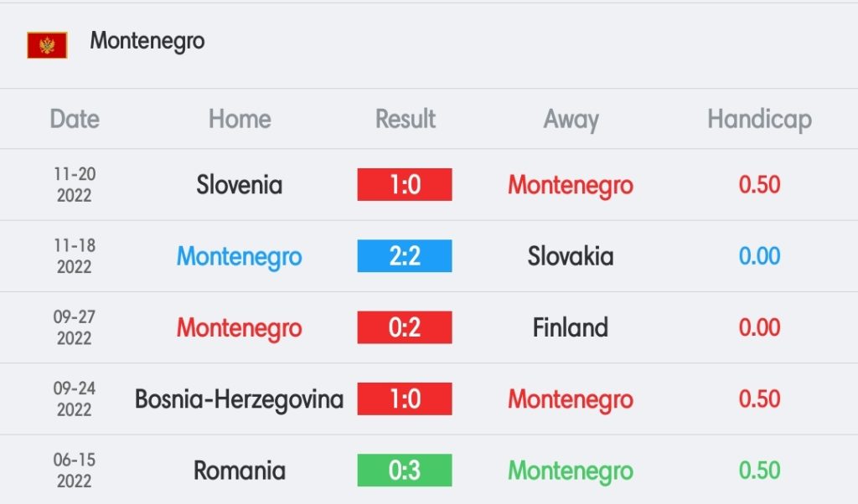Click the green Montenegro away team name
Screen dimensions: 858x504
[571, 471]
